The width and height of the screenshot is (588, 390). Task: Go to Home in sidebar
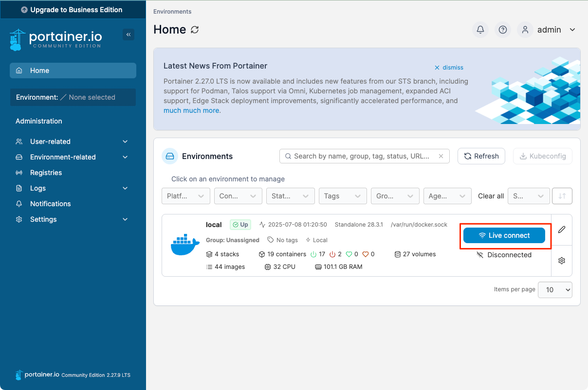coord(73,71)
